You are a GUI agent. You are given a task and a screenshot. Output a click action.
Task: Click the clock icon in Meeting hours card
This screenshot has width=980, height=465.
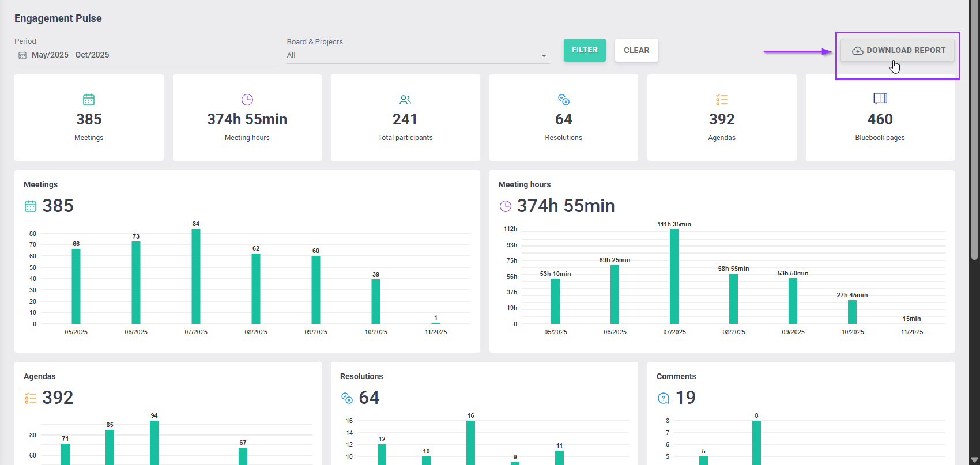(247, 100)
